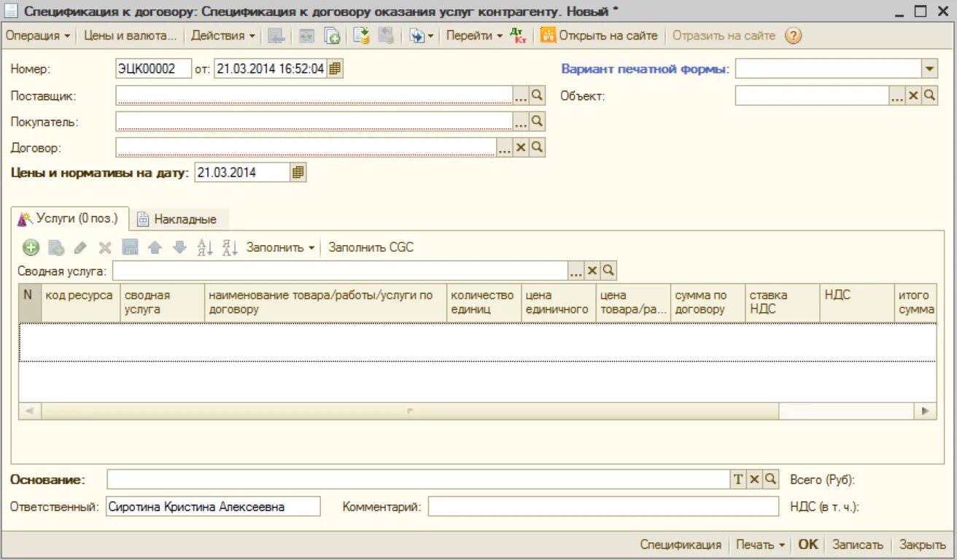Screen dimensions: 957x560
Task: Open the Покупатель selection ellipsis button
Action: pyautogui.click(x=521, y=121)
